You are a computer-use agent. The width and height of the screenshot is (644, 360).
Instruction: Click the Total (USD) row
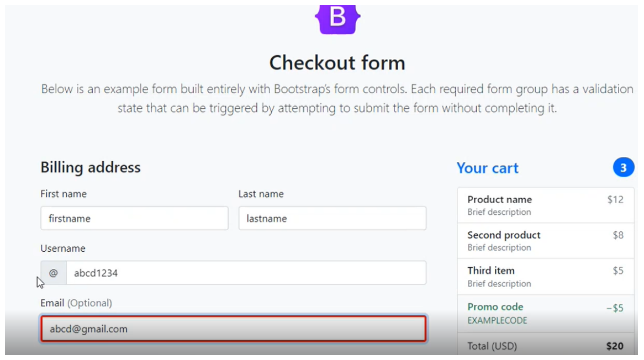point(545,346)
